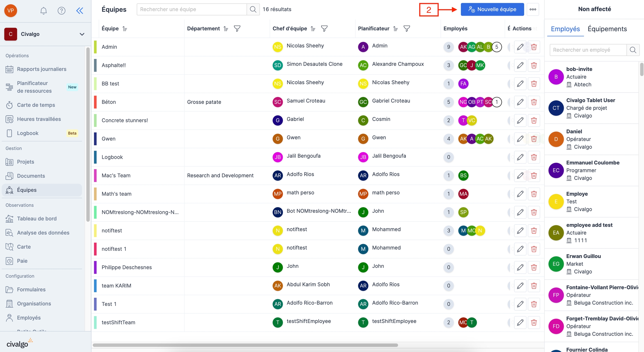Click the Nouvelle équipe button
This screenshot has width=644, height=352.
(492, 9)
